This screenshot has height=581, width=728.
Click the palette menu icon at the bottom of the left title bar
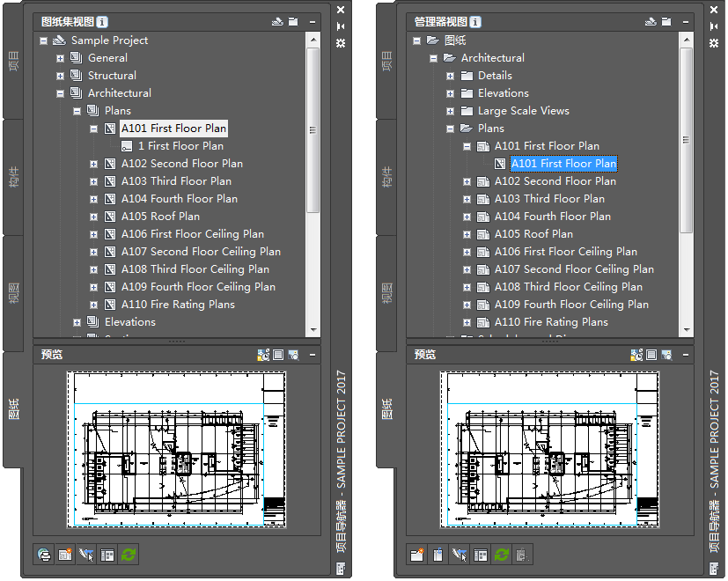pyautogui.click(x=341, y=568)
